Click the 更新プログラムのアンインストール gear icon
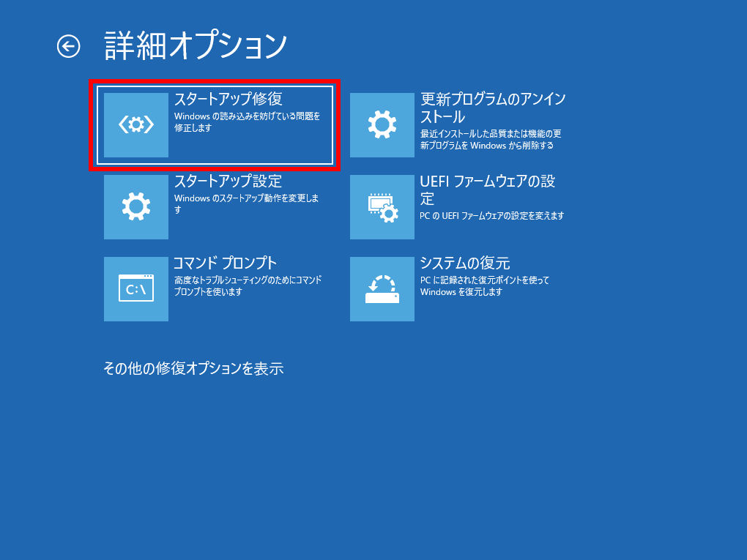The width and height of the screenshot is (747, 560). point(382,124)
